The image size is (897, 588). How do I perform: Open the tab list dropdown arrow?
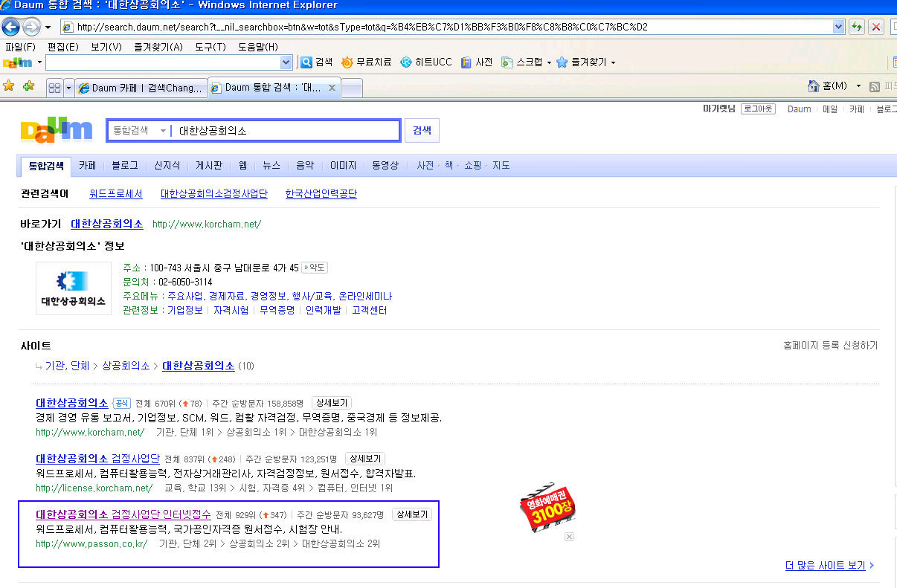[x=68, y=88]
